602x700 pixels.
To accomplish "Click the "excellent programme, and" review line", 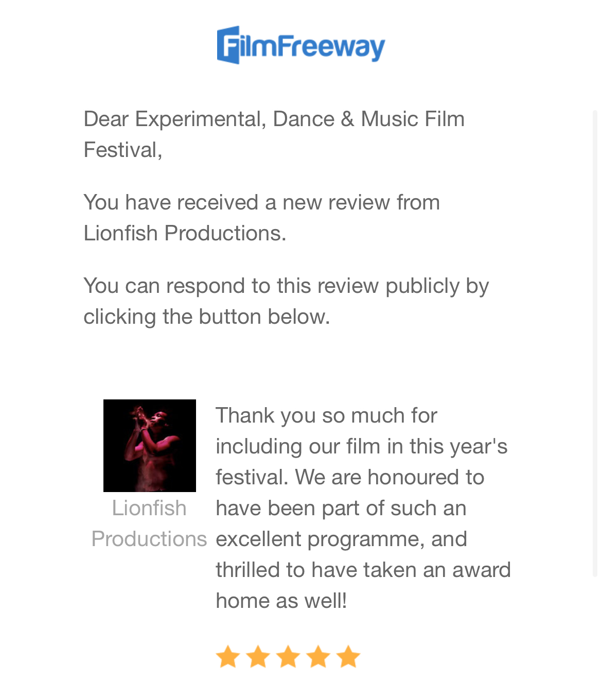I will (x=341, y=539).
